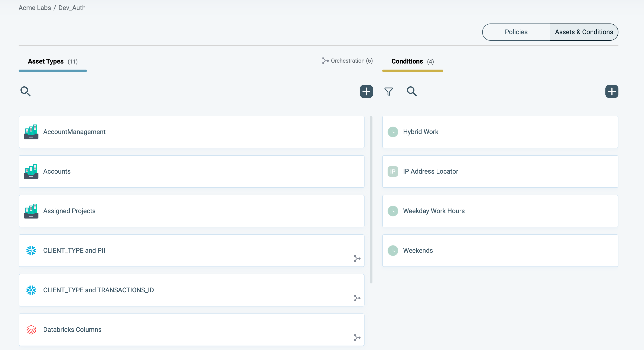Toggle Orchestration (6) filter
The image size is (644, 350).
347,61
